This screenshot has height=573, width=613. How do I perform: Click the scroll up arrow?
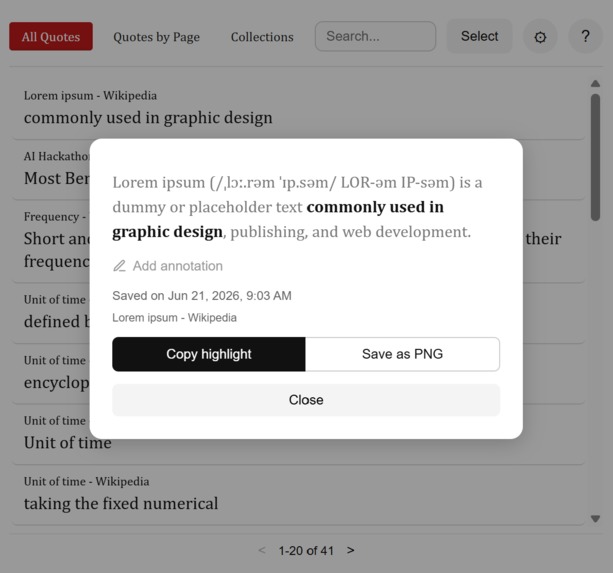595,83
